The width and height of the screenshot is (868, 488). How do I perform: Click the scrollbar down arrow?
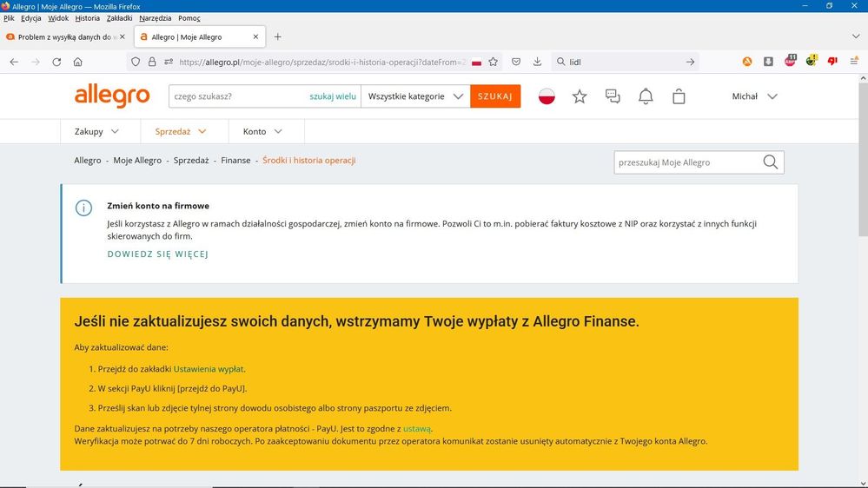[x=863, y=483]
